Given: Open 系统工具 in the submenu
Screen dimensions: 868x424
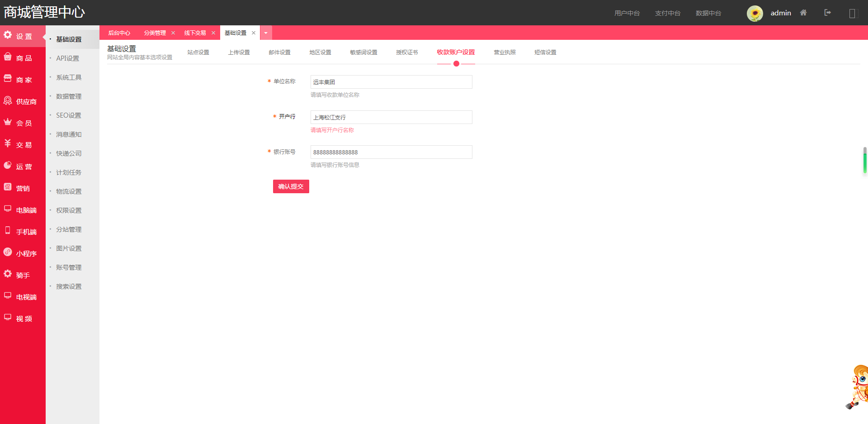Looking at the screenshot, I should pos(69,77).
